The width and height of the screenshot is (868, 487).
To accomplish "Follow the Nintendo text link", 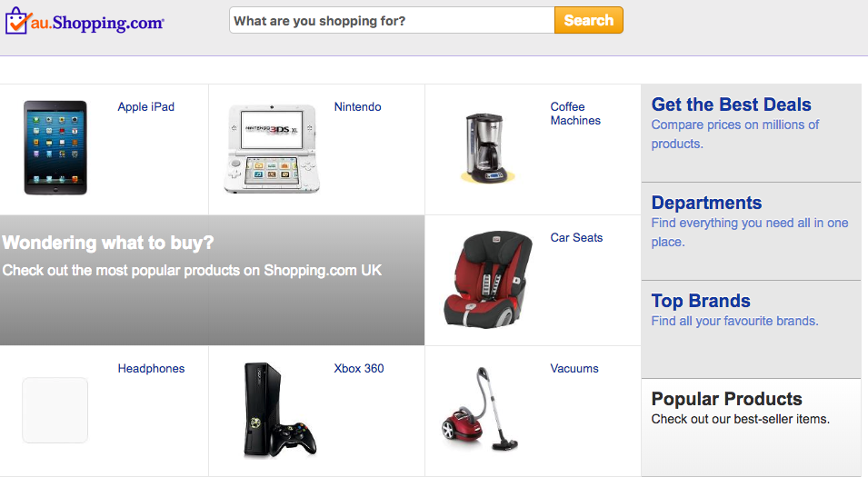I will coord(357,107).
